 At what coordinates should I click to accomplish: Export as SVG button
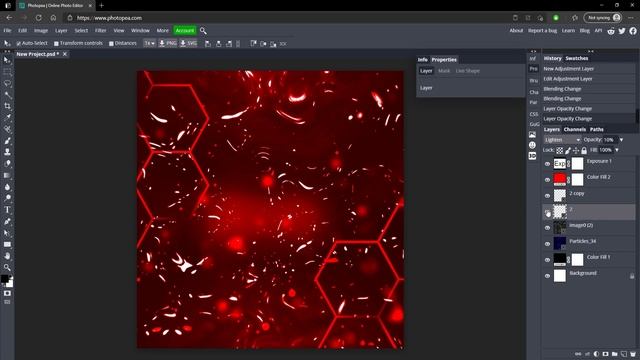pyautogui.click(x=189, y=43)
